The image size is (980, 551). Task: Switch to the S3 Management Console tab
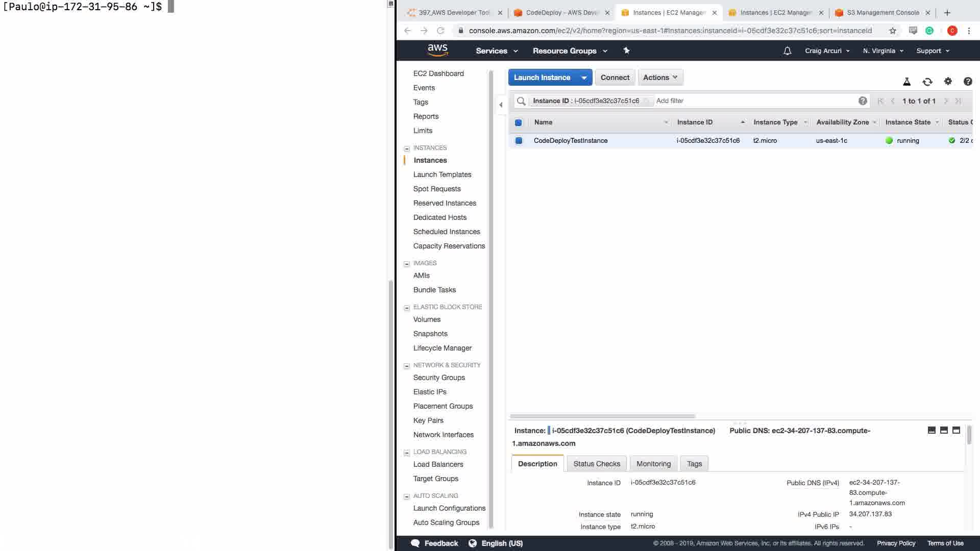click(x=883, y=13)
